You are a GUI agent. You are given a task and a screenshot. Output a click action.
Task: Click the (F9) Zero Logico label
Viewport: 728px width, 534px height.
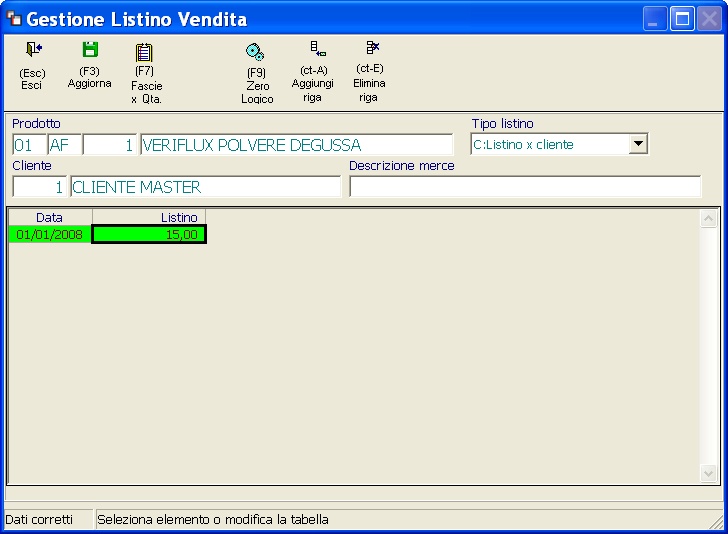(257, 86)
